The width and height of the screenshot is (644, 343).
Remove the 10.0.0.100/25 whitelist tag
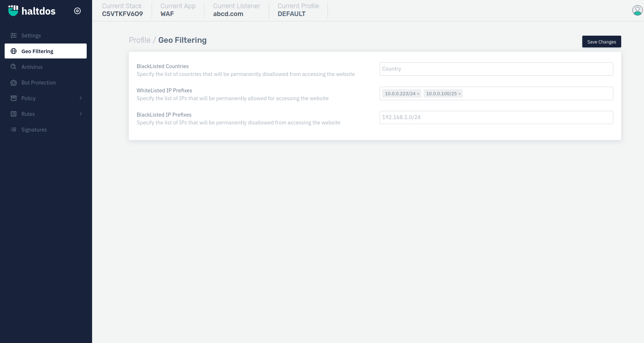[460, 94]
